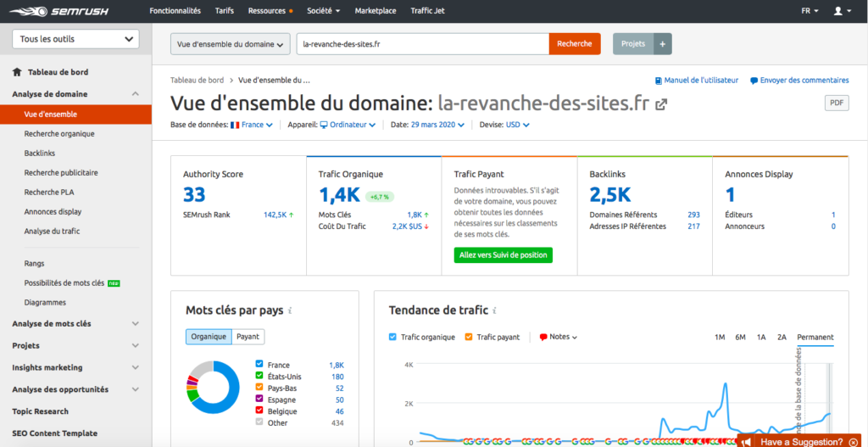Open Recherche organique in sidebar
The width and height of the screenshot is (868, 447).
click(x=59, y=133)
